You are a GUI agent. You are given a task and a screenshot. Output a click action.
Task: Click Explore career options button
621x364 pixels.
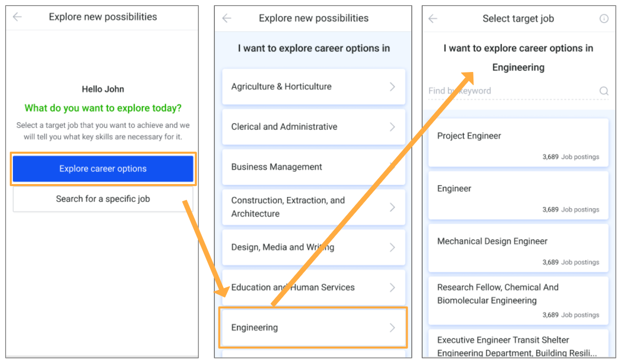coord(103,169)
